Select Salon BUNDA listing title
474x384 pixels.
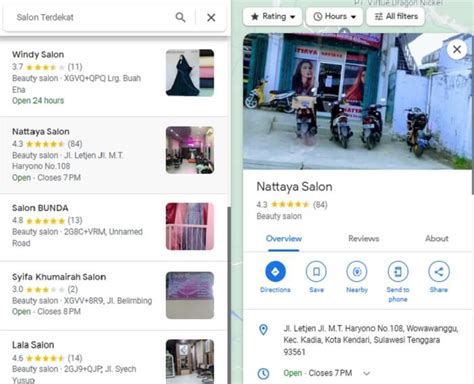pyautogui.click(x=40, y=208)
